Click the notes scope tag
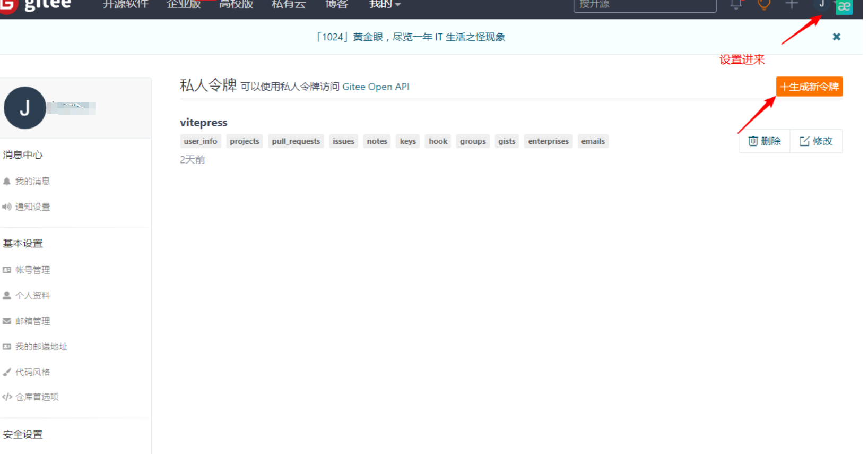 tap(377, 141)
